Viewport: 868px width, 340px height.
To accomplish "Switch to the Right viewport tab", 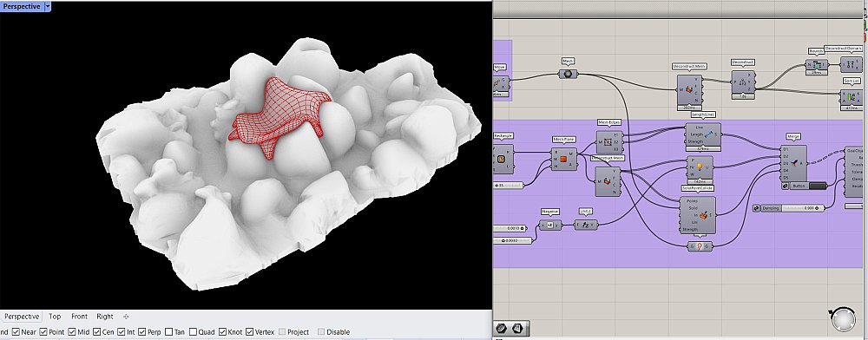I will click(x=105, y=317).
